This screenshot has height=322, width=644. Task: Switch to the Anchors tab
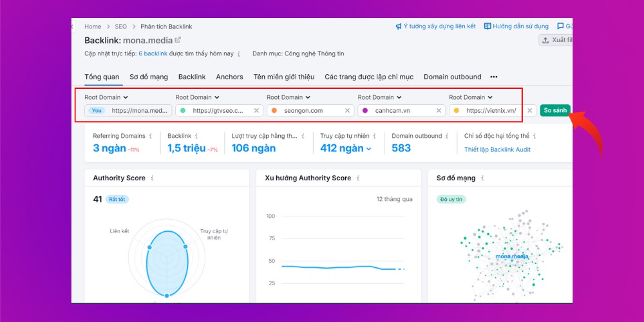coord(230,77)
